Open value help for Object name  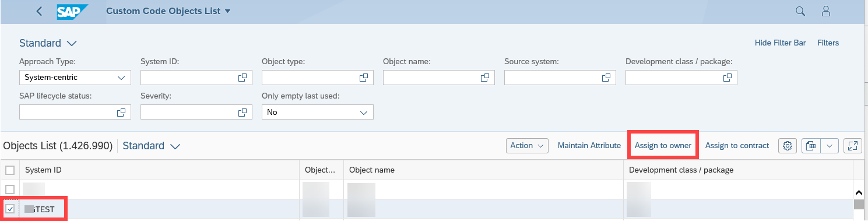tap(485, 77)
